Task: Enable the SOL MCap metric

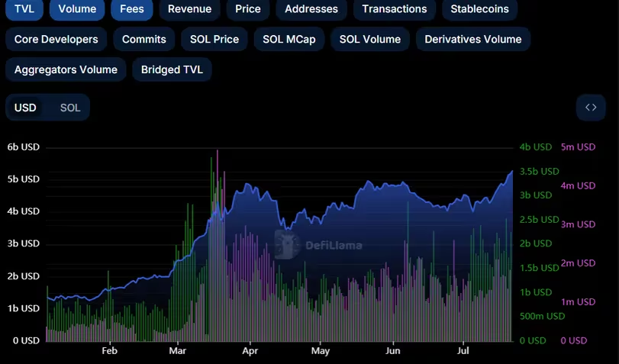Action: tap(289, 39)
